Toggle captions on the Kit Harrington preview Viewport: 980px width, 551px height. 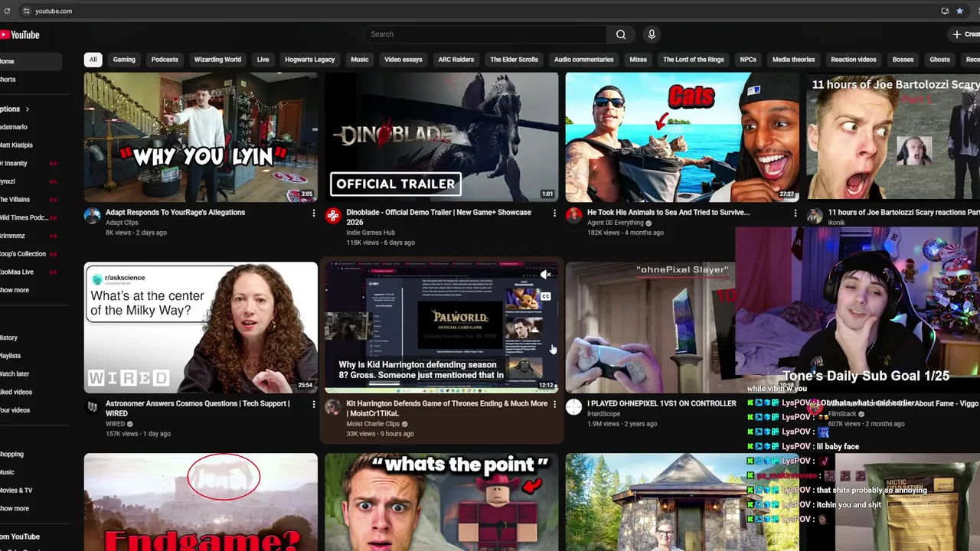pos(546,296)
